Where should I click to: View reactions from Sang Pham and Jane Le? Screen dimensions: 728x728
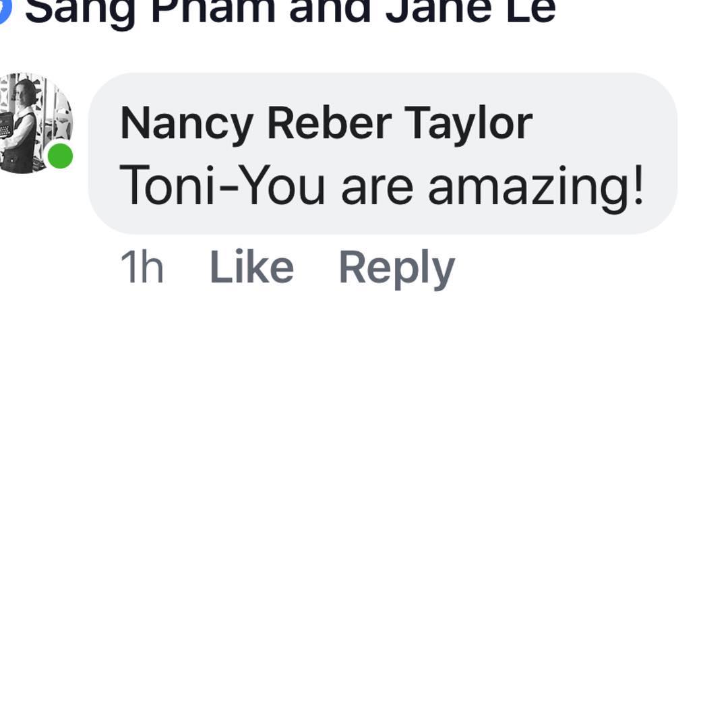pyautogui.click(x=290, y=11)
